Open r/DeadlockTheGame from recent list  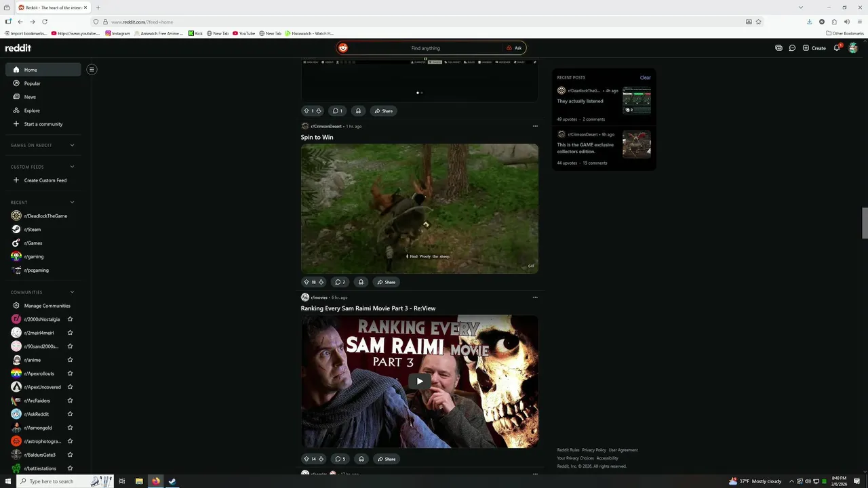click(43, 216)
